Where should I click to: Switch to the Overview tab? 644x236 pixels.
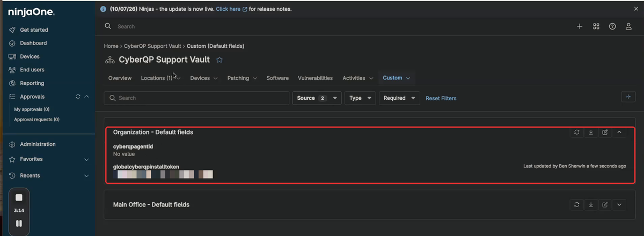tap(120, 78)
